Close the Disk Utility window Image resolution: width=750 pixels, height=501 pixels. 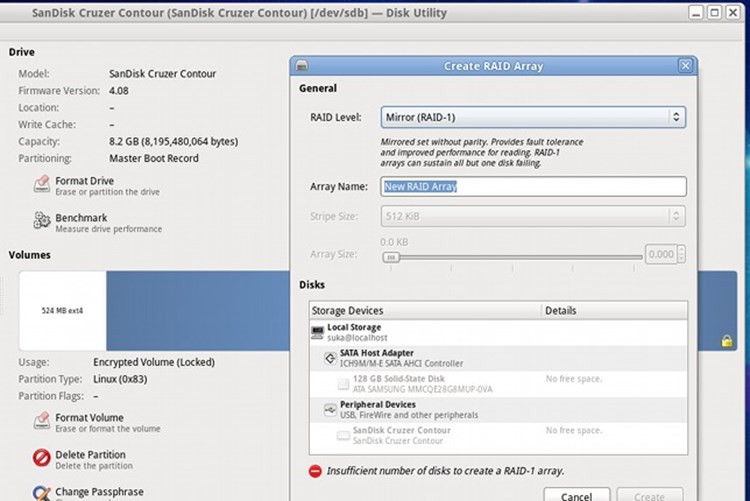click(x=733, y=12)
